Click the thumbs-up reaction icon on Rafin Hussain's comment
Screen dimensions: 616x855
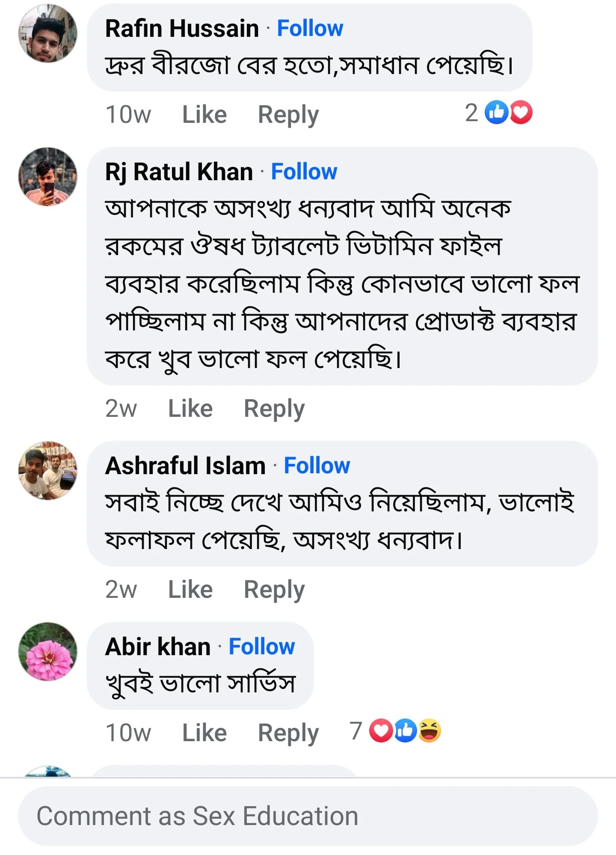(x=496, y=113)
